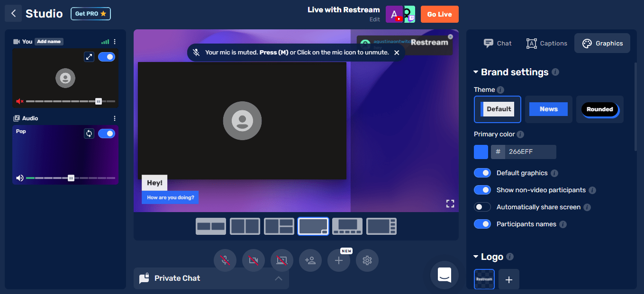644x294 pixels.
Task: Show info for Brand settings
Action: coord(555,72)
